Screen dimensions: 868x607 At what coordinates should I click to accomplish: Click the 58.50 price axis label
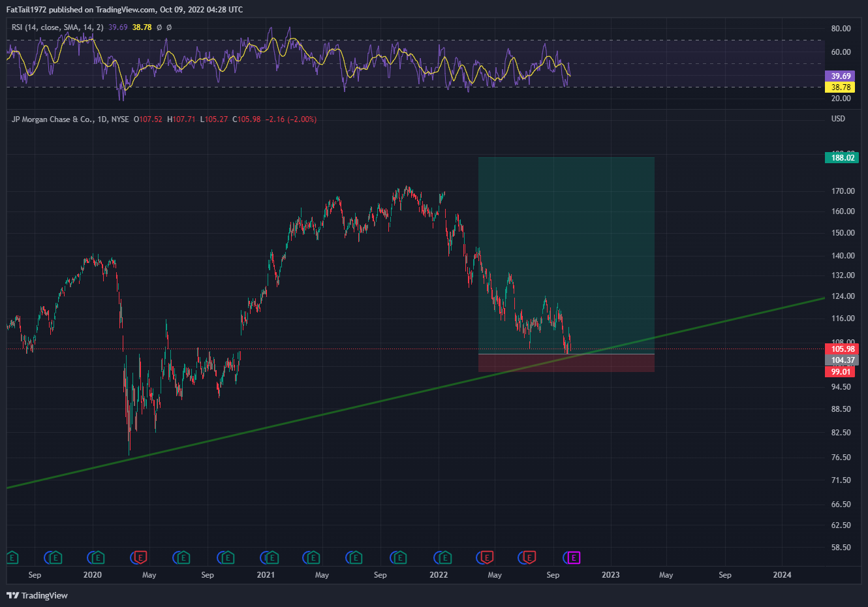click(x=841, y=548)
